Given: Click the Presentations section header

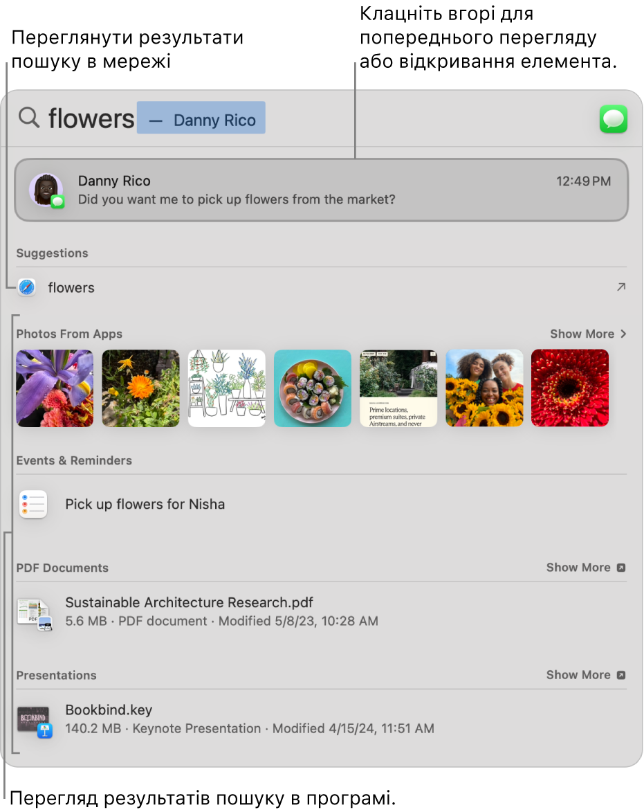Looking at the screenshot, I should [x=57, y=676].
